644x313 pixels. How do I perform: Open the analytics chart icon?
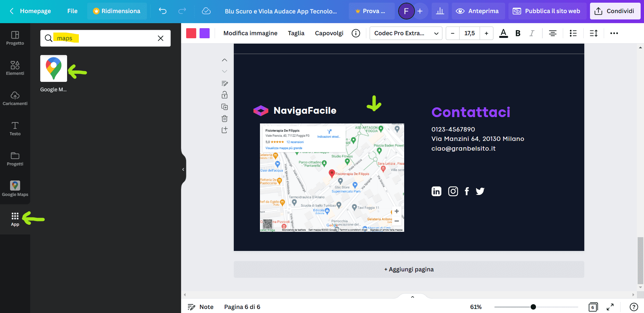[440, 11]
